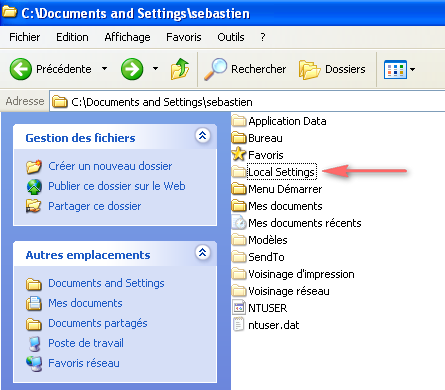Select the "Voisinage réseau" name text
Viewport: 445px width, 390px height.
[x=289, y=291]
